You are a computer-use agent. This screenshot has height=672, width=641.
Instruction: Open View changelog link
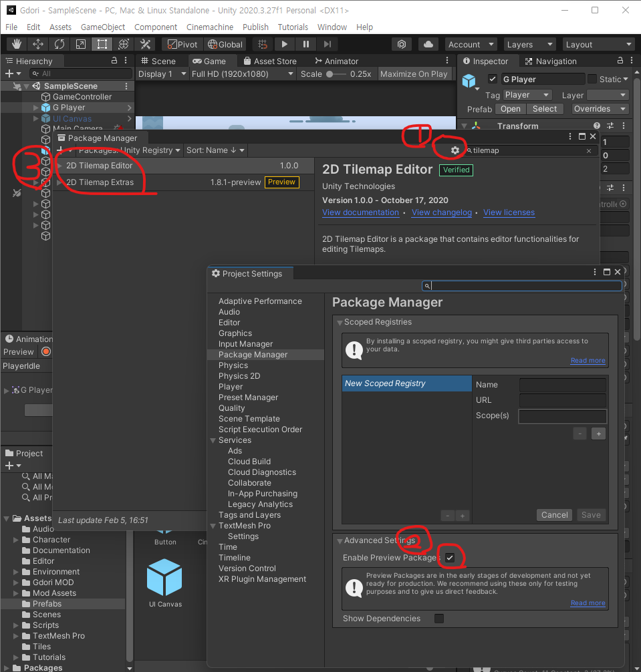pyautogui.click(x=442, y=212)
